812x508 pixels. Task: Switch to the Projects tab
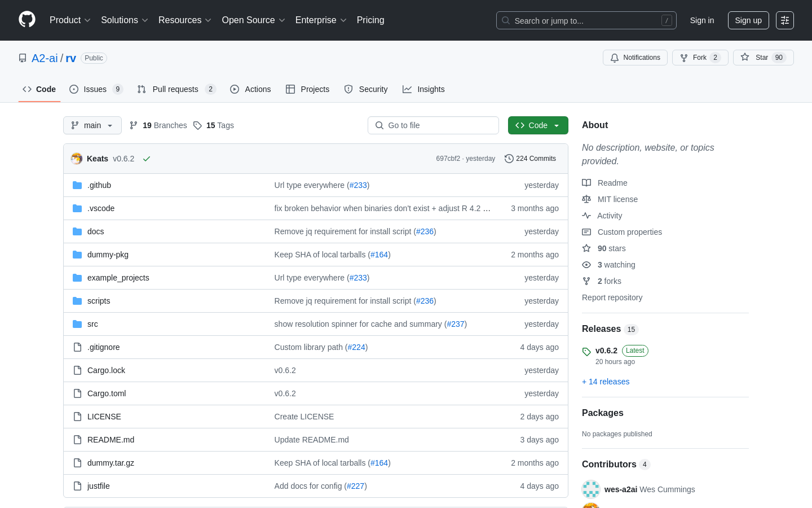click(x=307, y=89)
